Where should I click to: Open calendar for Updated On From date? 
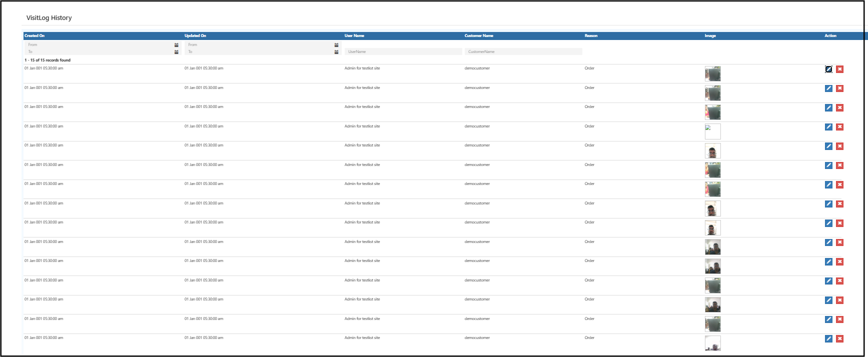click(x=336, y=45)
